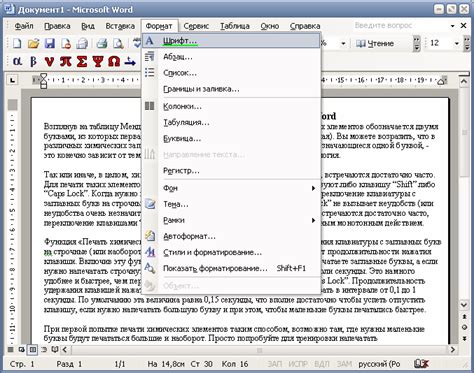The width and height of the screenshot is (474, 373).
Task: Click the New blank document icon
Action: (x=17, y=43)
